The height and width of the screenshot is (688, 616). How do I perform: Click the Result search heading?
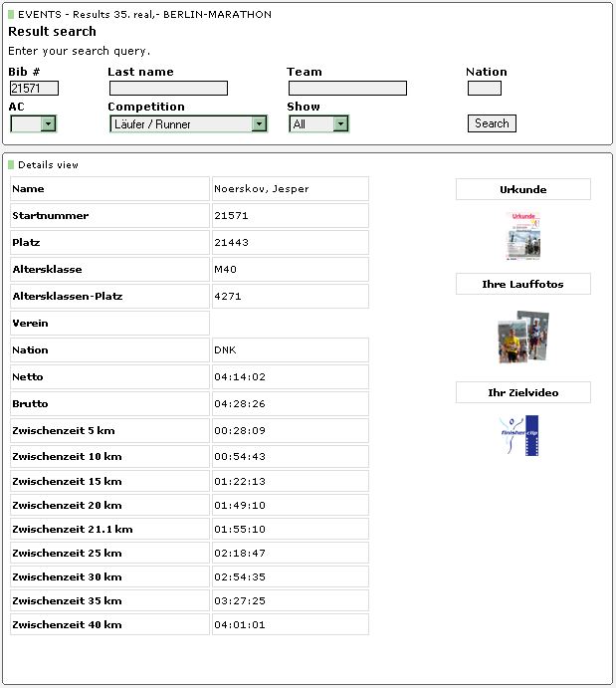tap(52, 32)
